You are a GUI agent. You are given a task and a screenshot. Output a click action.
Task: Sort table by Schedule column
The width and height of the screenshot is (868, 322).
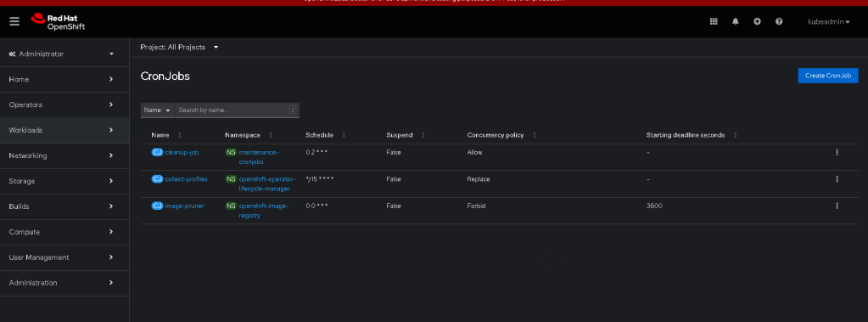point(326,135)
